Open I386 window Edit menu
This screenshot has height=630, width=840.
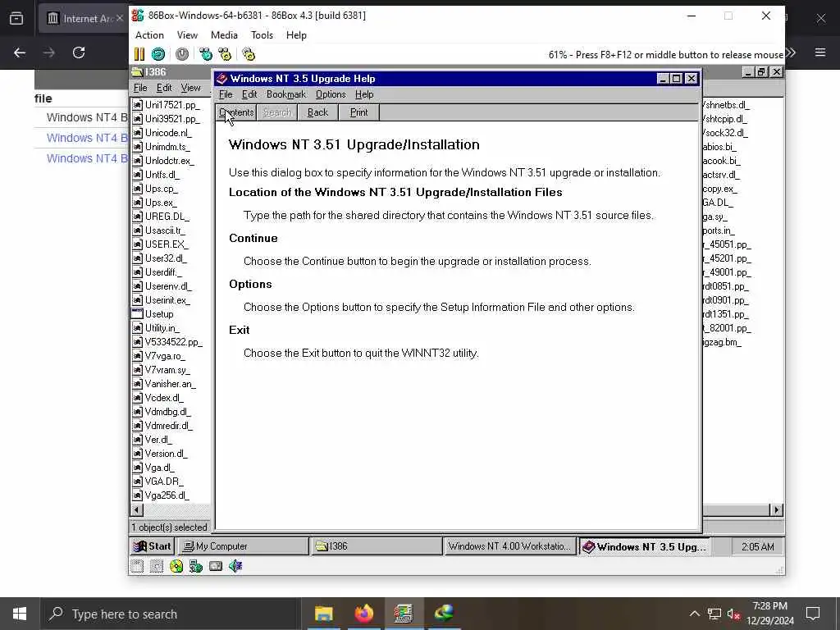pos(164,88)
